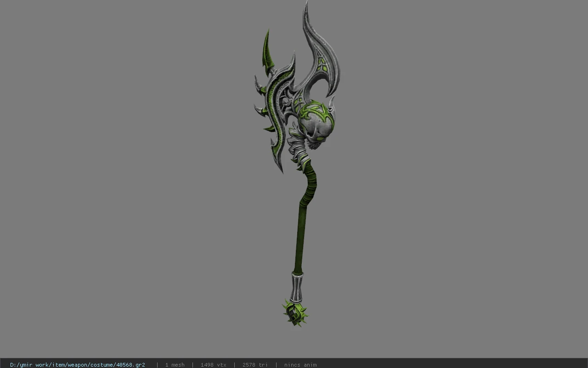This screenshot has height=368, width=588.
Task: Click the "nincs anim" status entry
Action: coord(300,364)
